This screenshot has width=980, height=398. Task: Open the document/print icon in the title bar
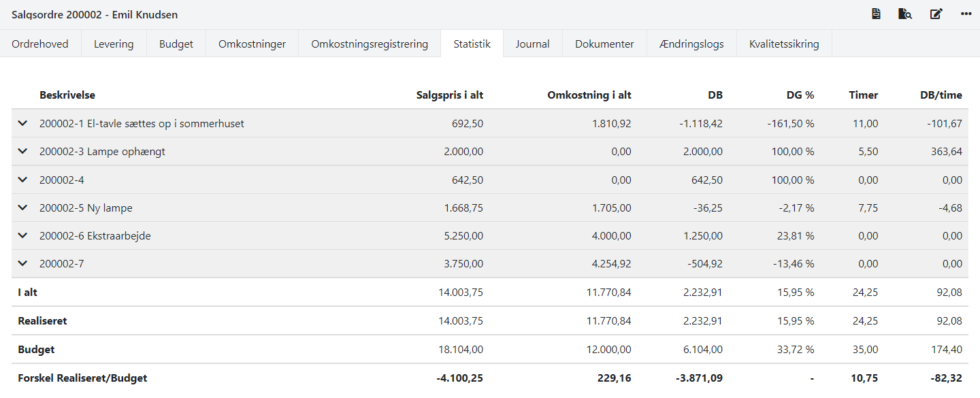876,13
